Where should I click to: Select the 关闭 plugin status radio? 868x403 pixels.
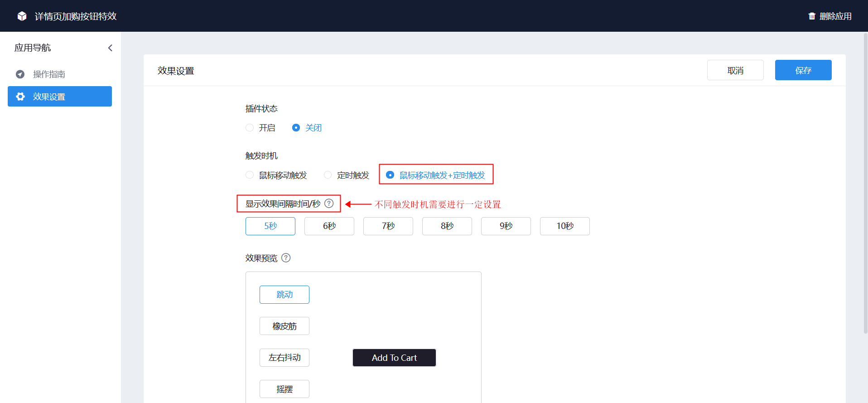click(296, 128)
